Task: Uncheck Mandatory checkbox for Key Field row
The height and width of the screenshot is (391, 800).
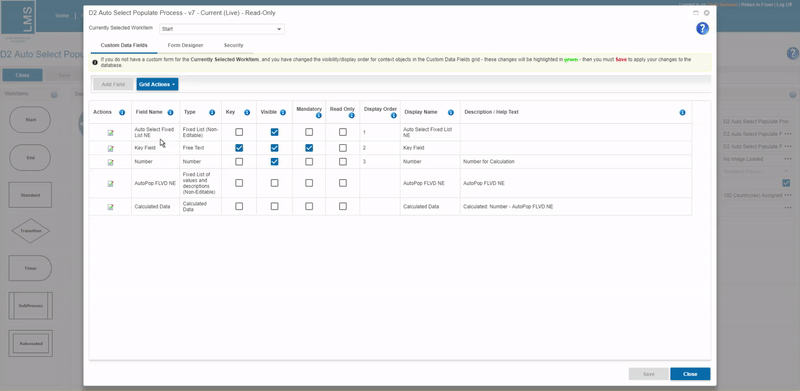Action: 309,148
